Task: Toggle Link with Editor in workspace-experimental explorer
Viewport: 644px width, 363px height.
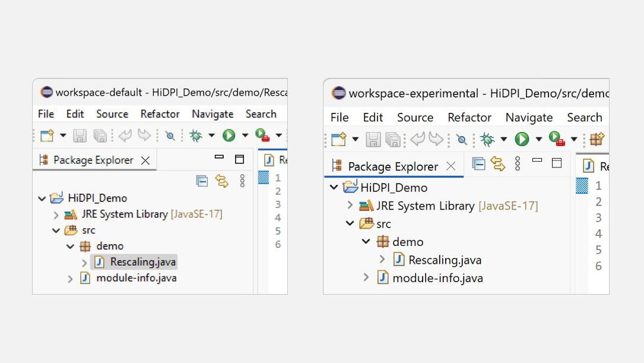Action: 498,164
